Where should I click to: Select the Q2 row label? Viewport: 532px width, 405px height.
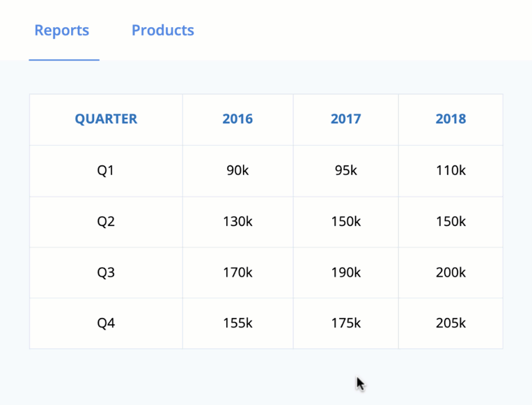click(106, 222)
